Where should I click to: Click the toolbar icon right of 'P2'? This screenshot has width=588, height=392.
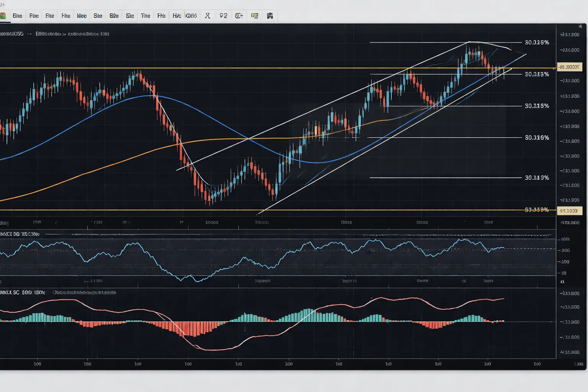239,16
